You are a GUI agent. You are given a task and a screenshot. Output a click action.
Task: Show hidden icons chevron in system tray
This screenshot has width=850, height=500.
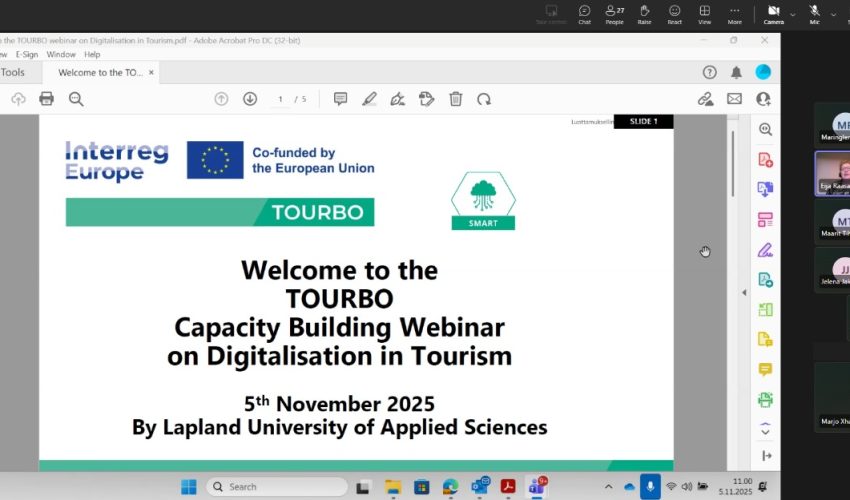tap(611, 487)
